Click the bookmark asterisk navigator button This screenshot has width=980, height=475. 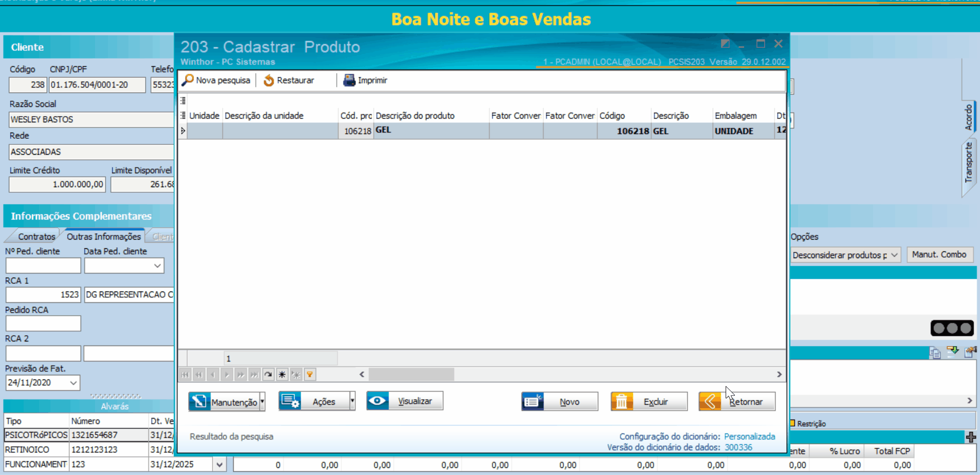282,375
